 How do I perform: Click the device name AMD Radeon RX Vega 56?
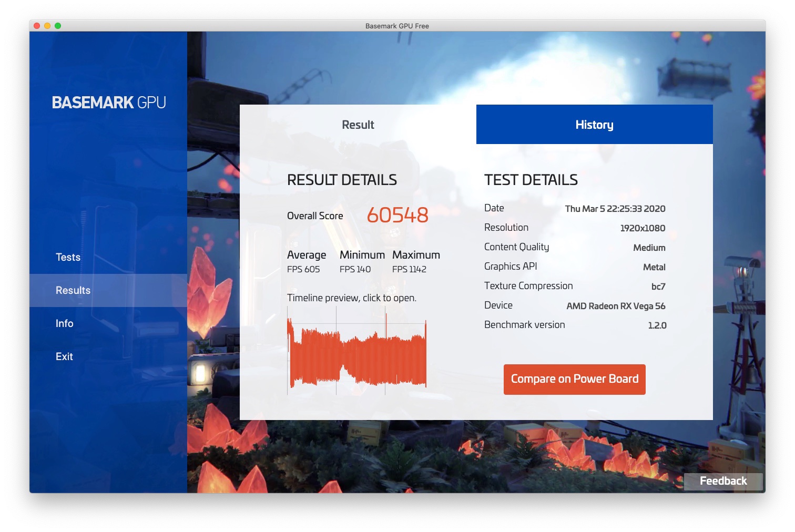(616, 306)
